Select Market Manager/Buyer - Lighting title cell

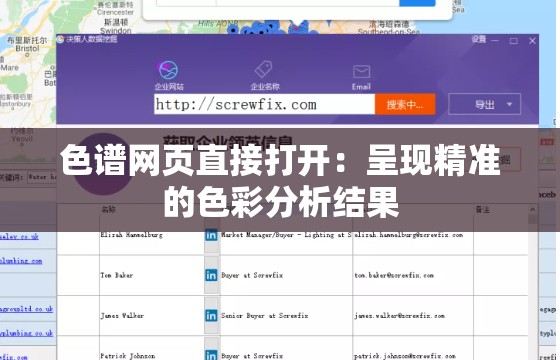click(x=286, y=235)
